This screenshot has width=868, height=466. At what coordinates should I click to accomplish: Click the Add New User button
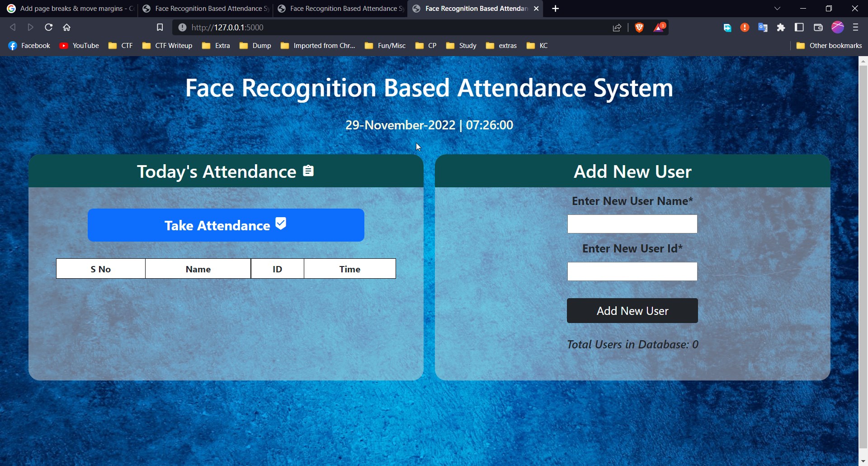pyautogui.click(x=632, y=310)
